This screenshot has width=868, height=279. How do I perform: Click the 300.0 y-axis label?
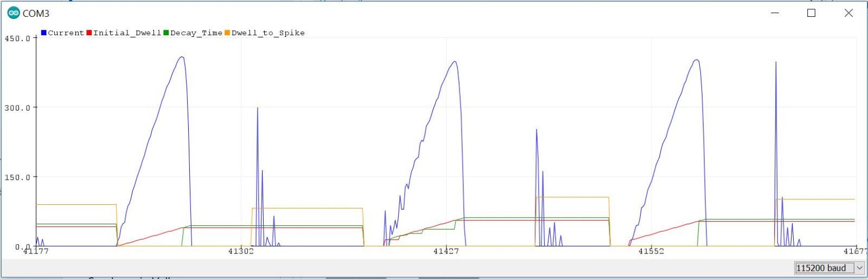click(x=17, y=108)
